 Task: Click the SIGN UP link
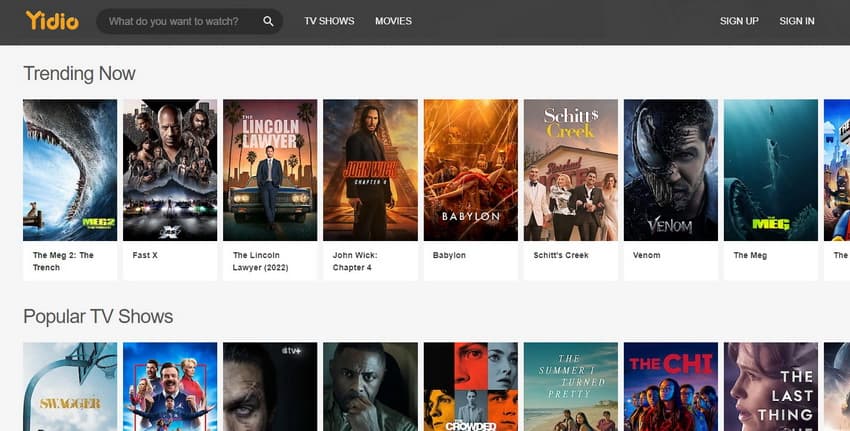point(739,21)
